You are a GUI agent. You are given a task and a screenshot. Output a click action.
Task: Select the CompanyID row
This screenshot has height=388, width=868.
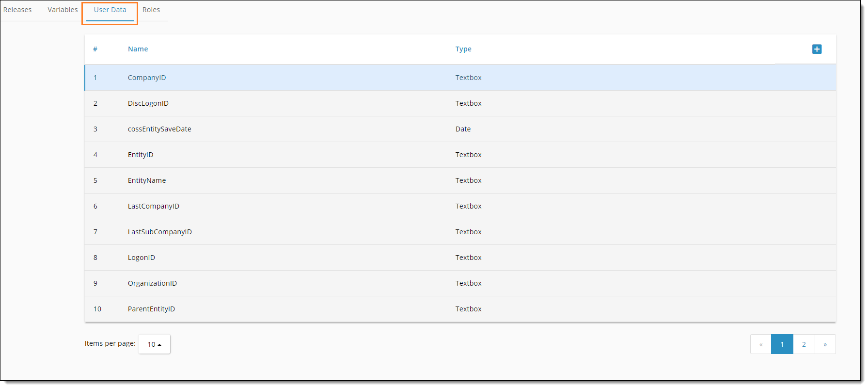click(147, 78)
